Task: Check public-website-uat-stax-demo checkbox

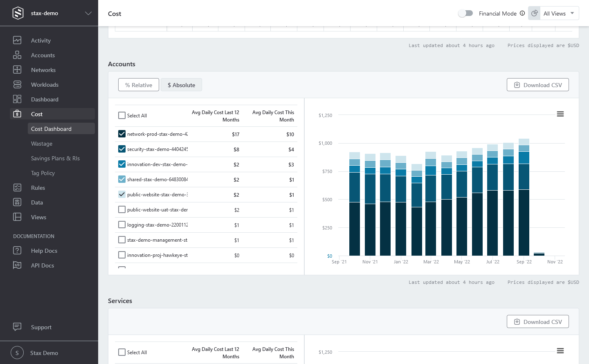Action: (122, 209)
